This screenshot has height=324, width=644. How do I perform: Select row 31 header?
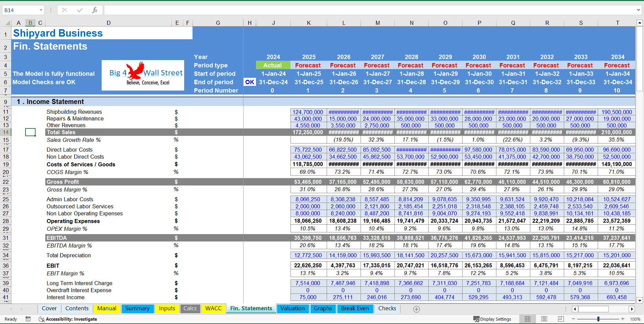(6, 238)
